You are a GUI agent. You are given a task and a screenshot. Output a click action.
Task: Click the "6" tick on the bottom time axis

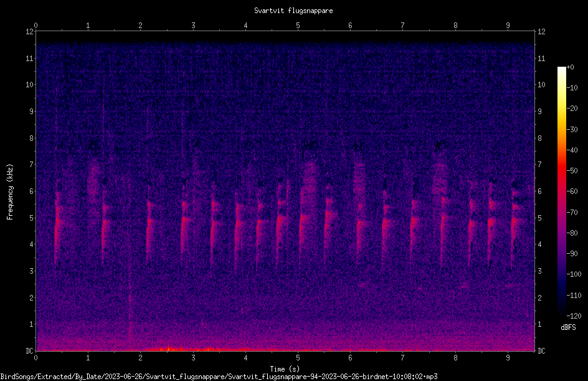tap(350, 358)
